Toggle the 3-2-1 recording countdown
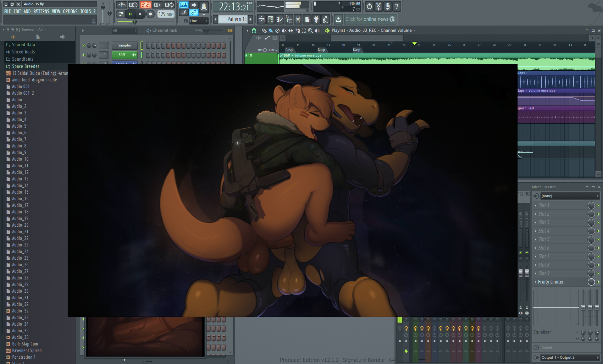The image size is (603, 364). pyautogui.click(x=145, y=5)
